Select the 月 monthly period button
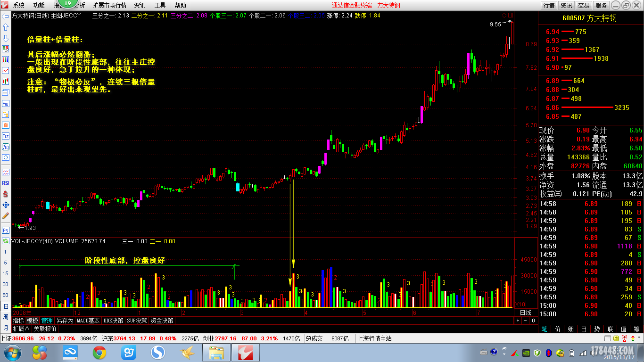The width and height of the screenshot is (644, 362). (x=6, y=328)
